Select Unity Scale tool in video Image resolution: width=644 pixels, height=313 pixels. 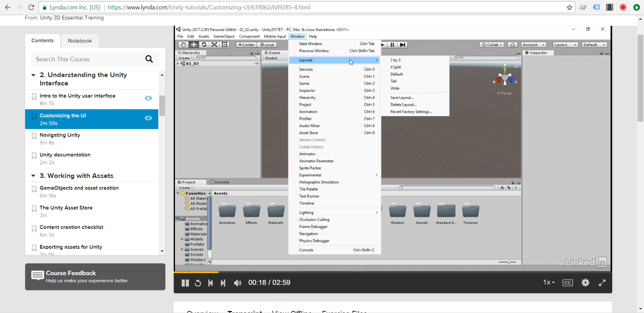point(214,45)
